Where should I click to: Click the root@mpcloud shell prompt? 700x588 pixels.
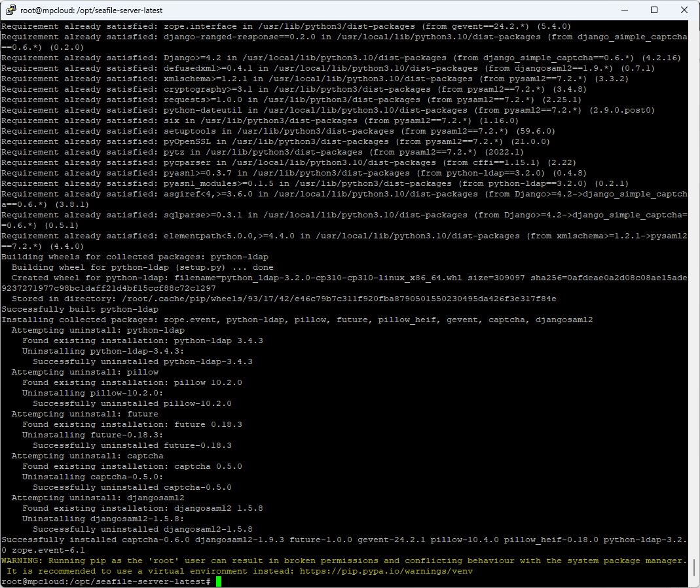105,581
